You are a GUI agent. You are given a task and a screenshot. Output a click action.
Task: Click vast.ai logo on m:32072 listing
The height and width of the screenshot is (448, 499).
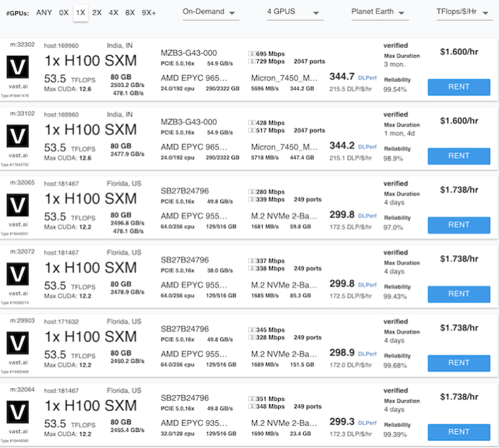coord(17,274)
